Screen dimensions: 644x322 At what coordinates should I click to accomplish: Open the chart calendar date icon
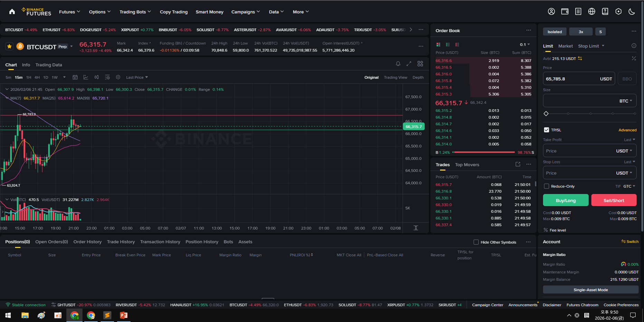[x=75, y=77]
